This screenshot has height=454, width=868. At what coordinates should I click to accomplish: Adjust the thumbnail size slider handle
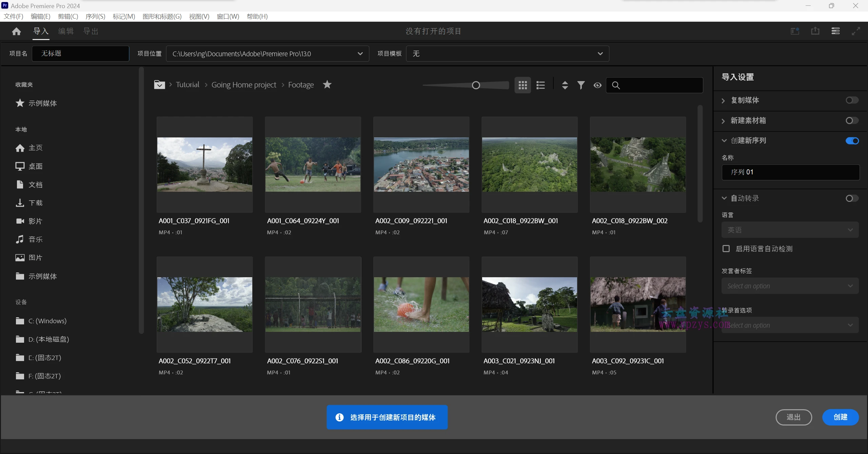476,85
